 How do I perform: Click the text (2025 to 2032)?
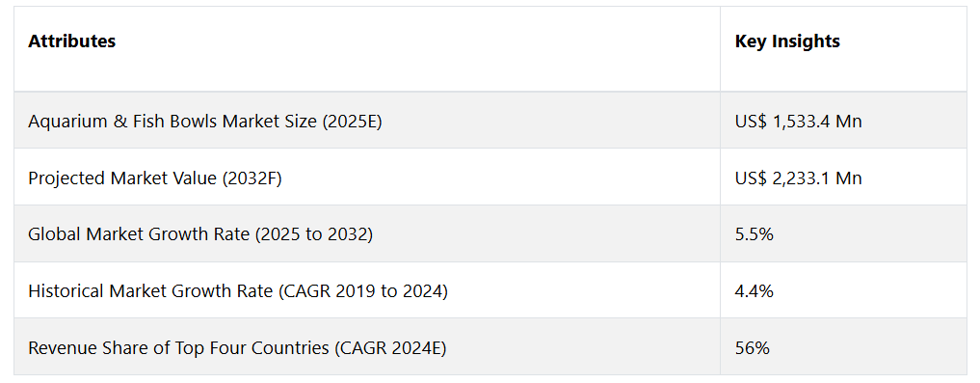pyautogui.click(x=318, y=234)
